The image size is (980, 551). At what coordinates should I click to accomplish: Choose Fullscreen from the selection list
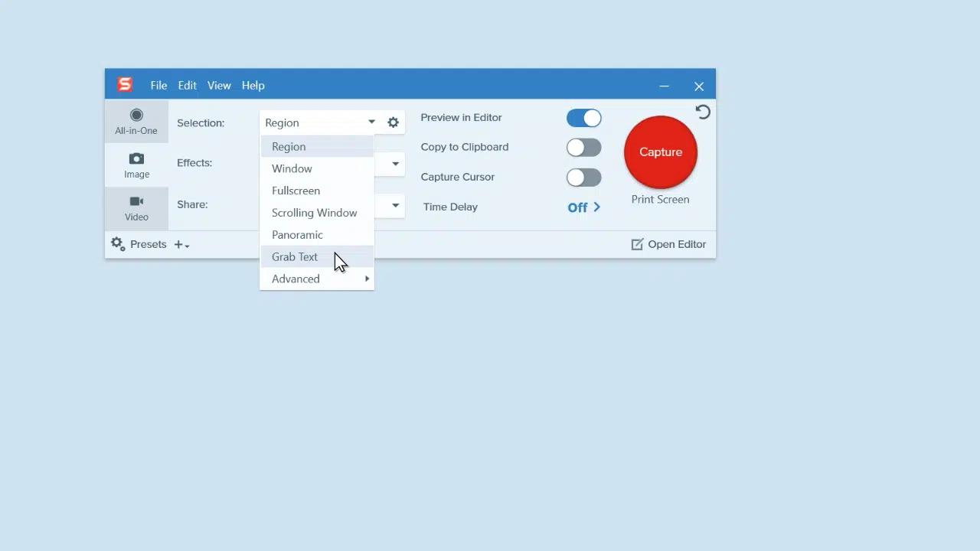point(317,191)
